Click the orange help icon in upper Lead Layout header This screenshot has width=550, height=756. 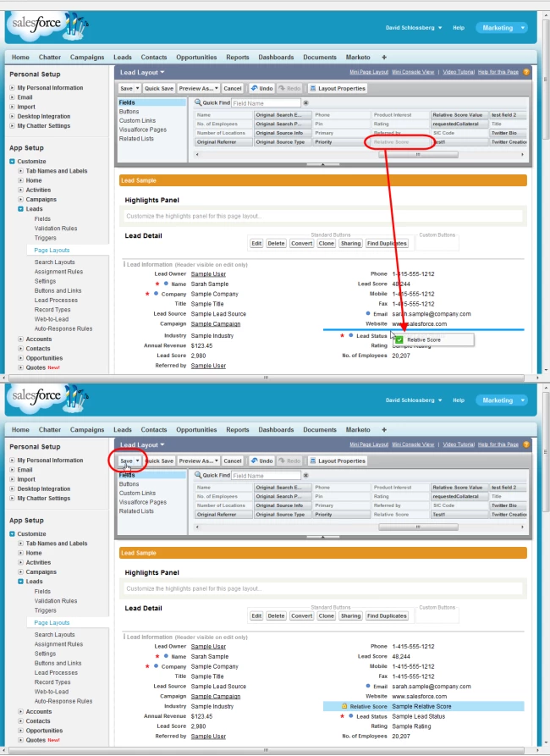coord(526,72)
